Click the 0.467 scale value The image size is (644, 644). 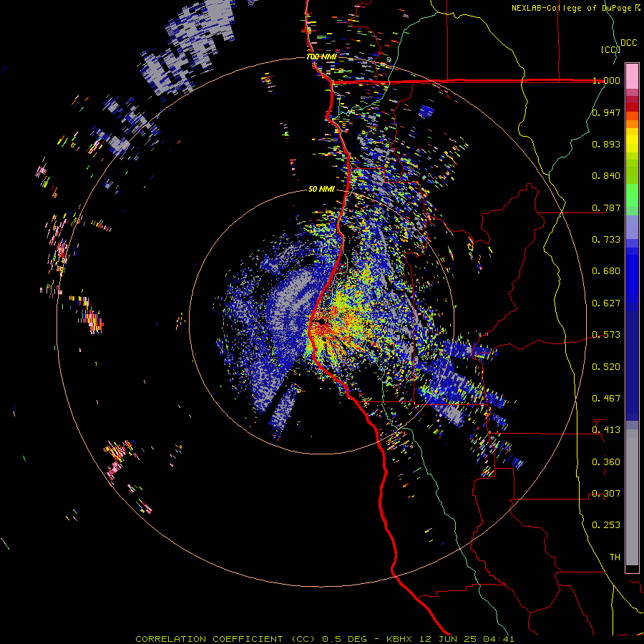606,399
